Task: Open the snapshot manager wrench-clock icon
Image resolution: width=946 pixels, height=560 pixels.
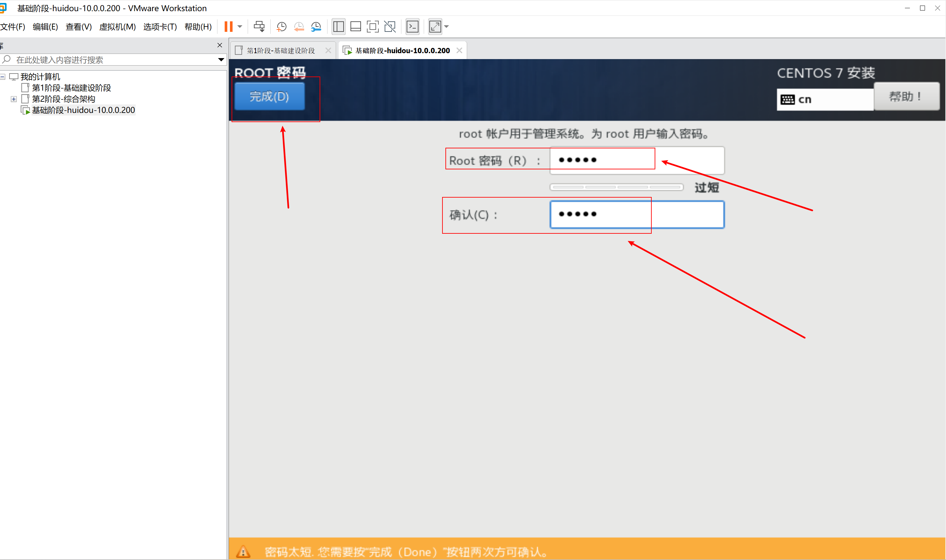Action: [x=316, y=26]
